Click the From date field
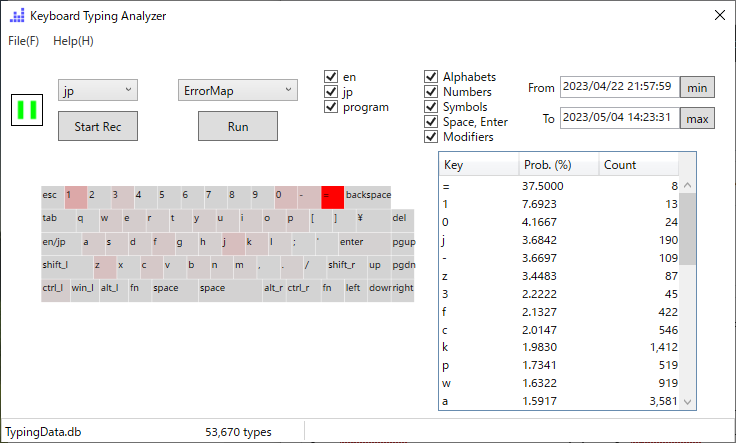The height and width of the screenshot is (443, 736). pyautogui.click(x=620, y=87)
